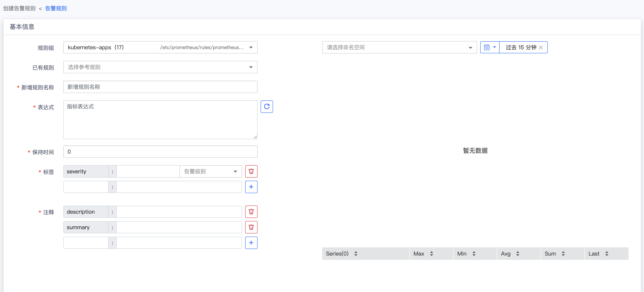The height and width of the screenshot is (292, 644).
Task: Sort table by Avg column
Action: (518, 254)
